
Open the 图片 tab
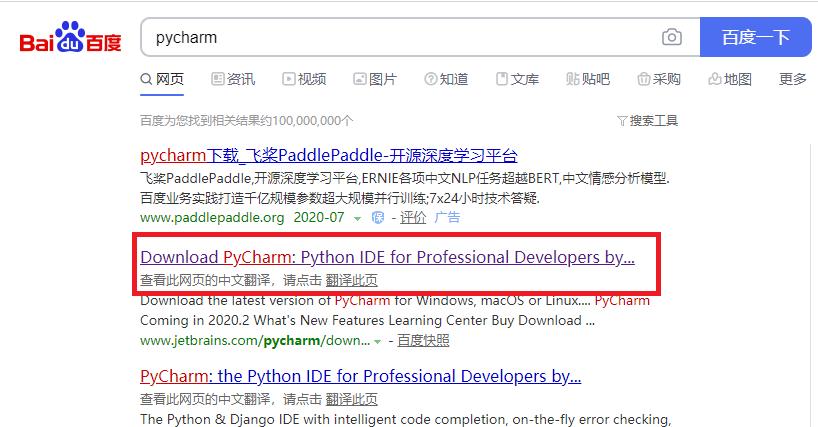pos(375,79)
